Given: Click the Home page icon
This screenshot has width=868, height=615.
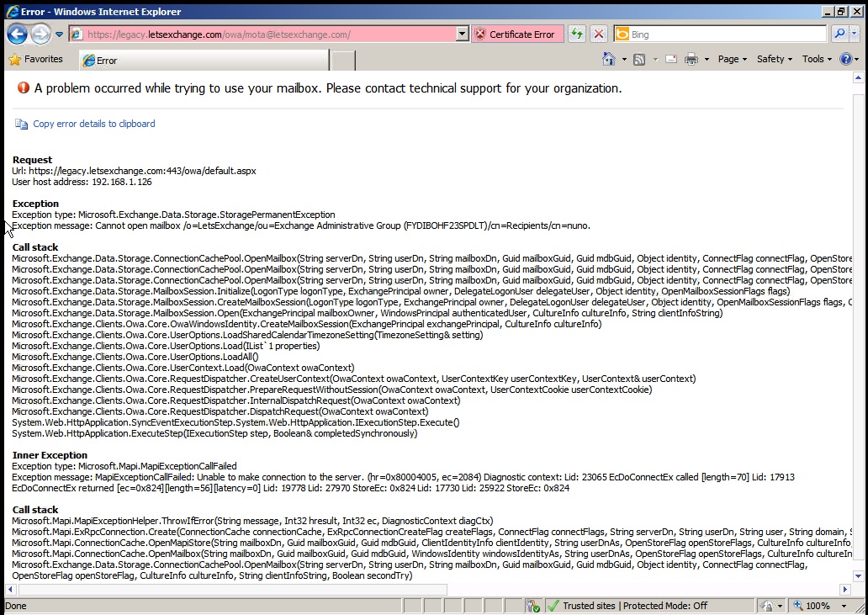Looking at the screenshot, I should point(609,59).
